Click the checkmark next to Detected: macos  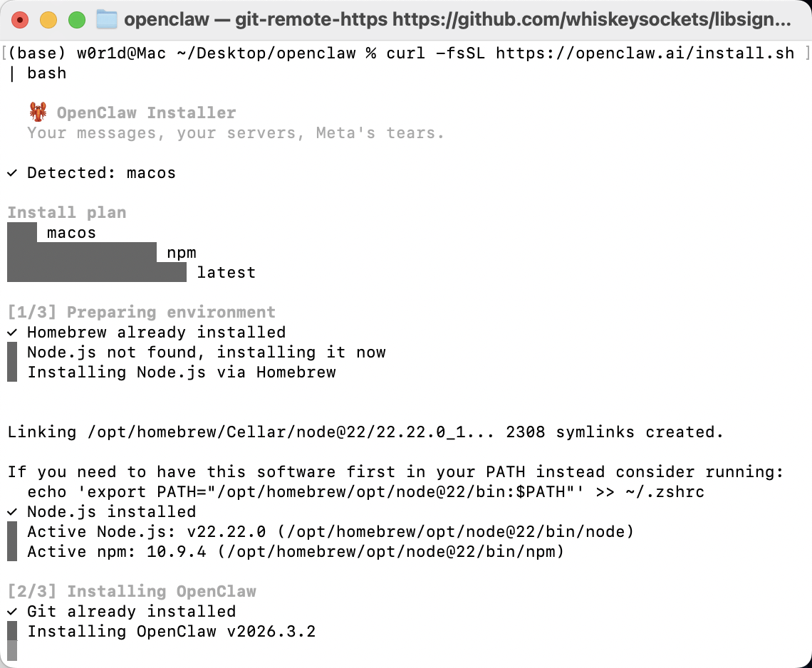(12, 173)
